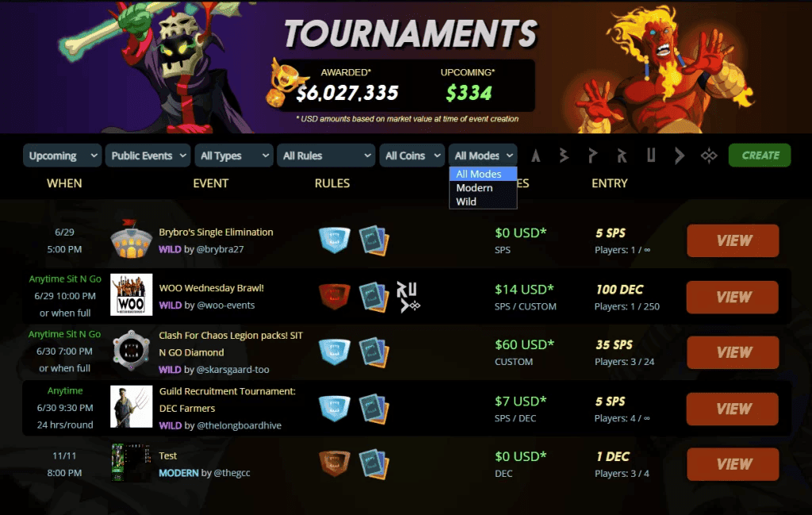Click the gold trophy icon beside Awarded amount
The image size is (812, 515).
click(x=283, y=83)
